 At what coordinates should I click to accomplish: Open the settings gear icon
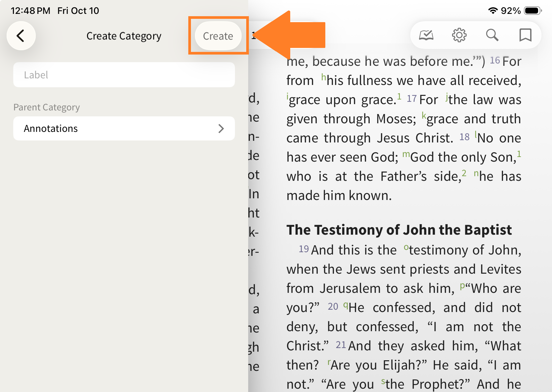point(459,35)
